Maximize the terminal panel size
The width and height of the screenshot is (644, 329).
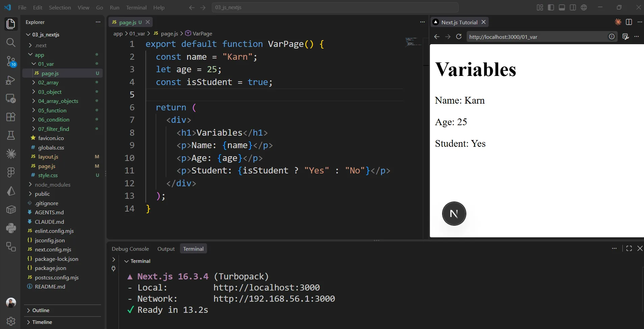[629, 248]
